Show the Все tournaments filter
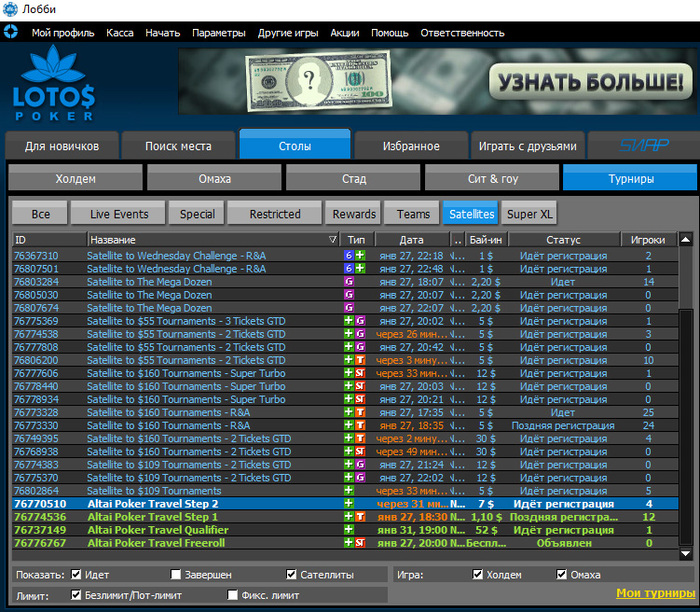The width and height of the screenshot is (700, 612). 40,214
